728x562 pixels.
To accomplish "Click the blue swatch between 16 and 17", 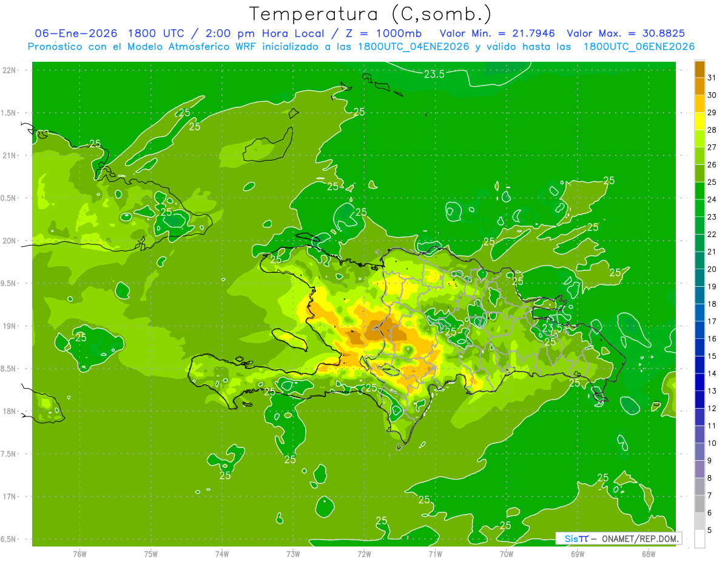I will pos(699,330).
